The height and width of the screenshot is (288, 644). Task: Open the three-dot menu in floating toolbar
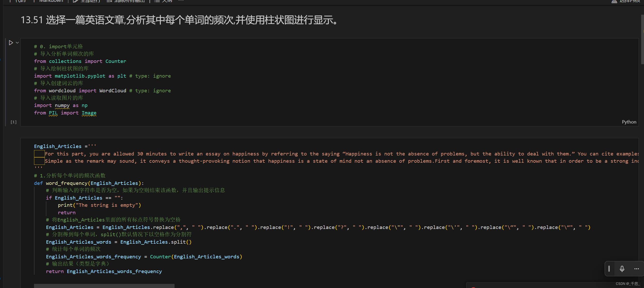pos(637,269)
